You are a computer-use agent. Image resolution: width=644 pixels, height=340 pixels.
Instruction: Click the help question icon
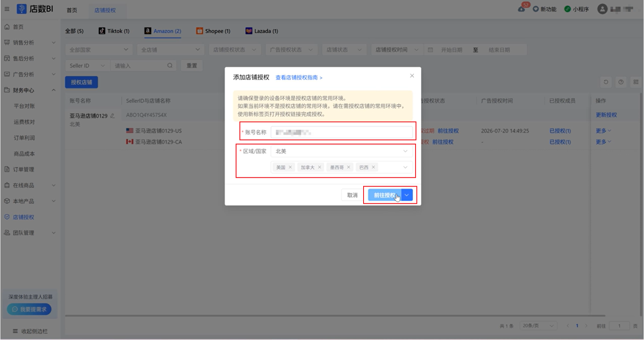(621, 82)
